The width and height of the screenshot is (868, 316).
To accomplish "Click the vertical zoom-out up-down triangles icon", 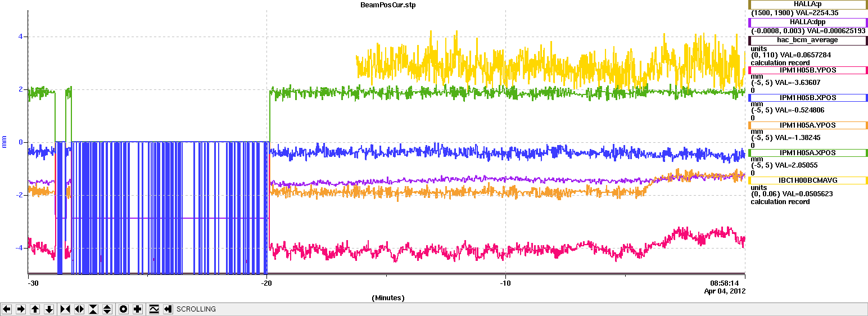I will (107, 309).
